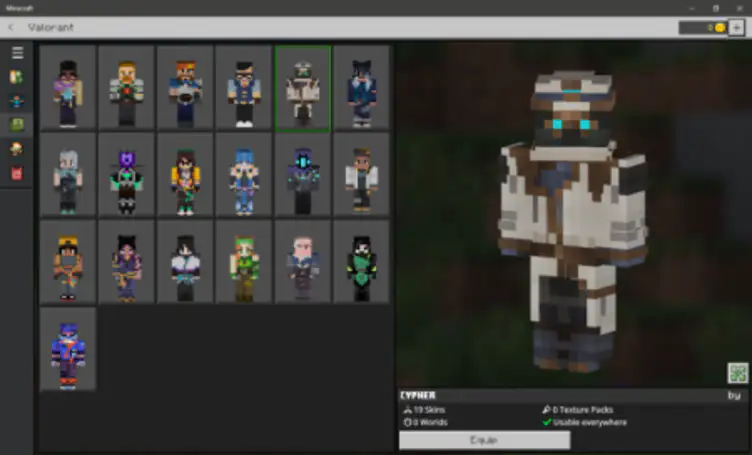Select the yellow-cap skin with face mask
This screenshot has width=752, height=455.
[68, 262]
